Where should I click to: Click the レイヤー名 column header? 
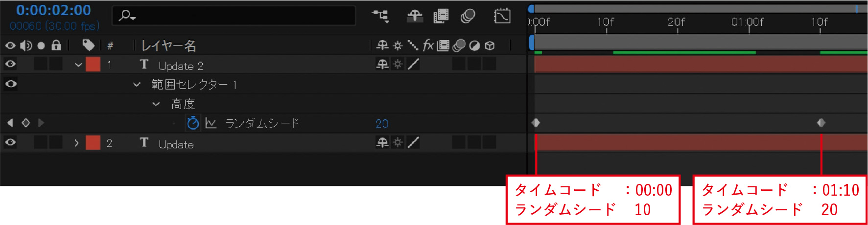[169, 45]
